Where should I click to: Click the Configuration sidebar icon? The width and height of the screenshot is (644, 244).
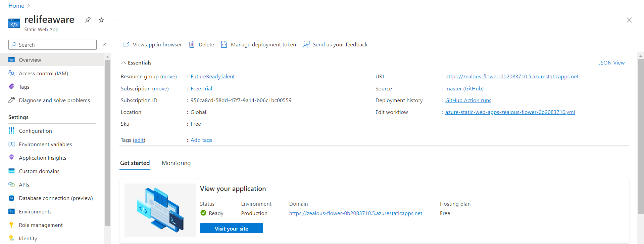[11, 131]
